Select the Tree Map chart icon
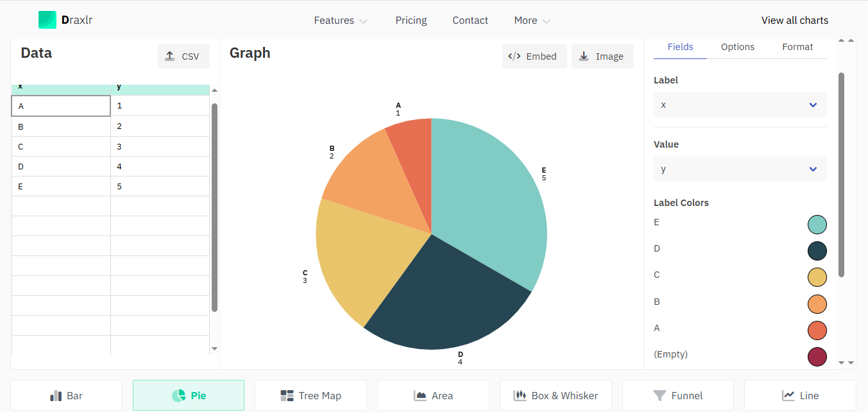Image resolution: width=868 pixels, height=412 pixels. click(x=286, y=395)
